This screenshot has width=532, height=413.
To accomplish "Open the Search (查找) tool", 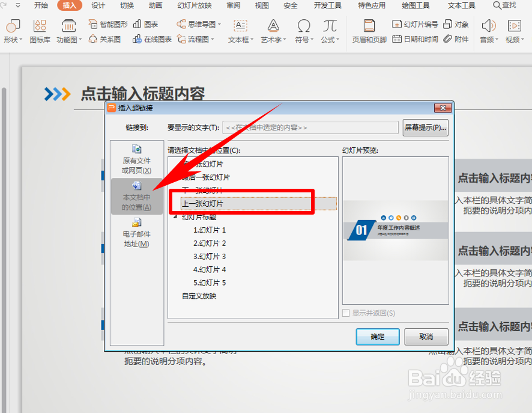I will pos(504,5).
